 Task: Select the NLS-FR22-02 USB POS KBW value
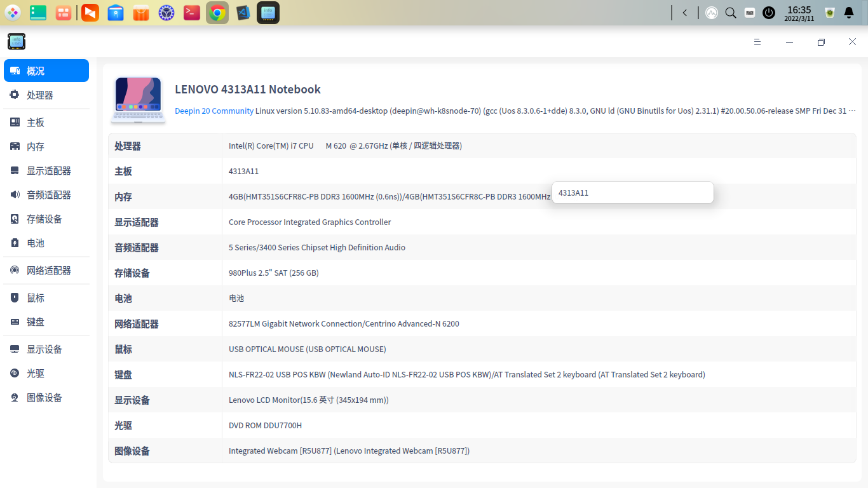click(467, 374)
